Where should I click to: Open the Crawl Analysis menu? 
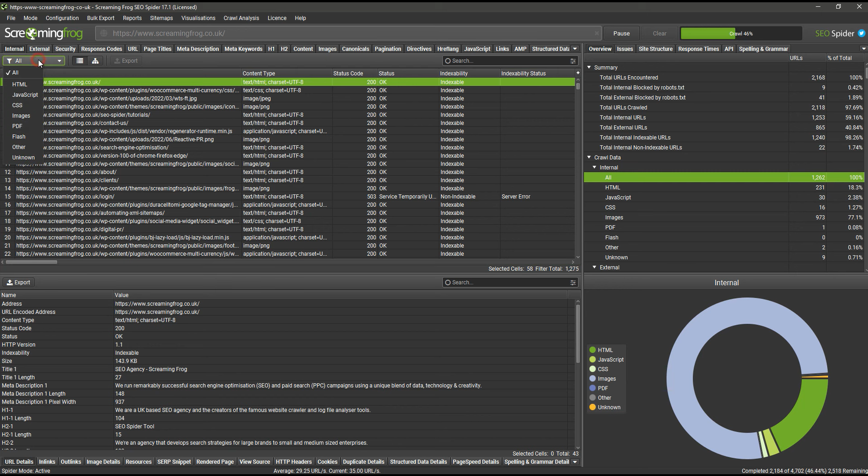[241, 18]
